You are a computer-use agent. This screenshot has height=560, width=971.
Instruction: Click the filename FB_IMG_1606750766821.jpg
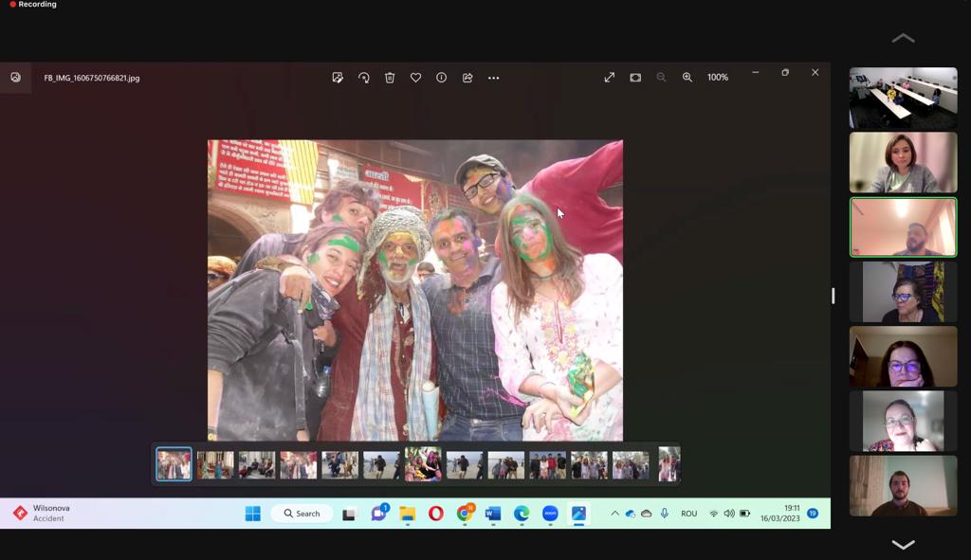(92, 78)
